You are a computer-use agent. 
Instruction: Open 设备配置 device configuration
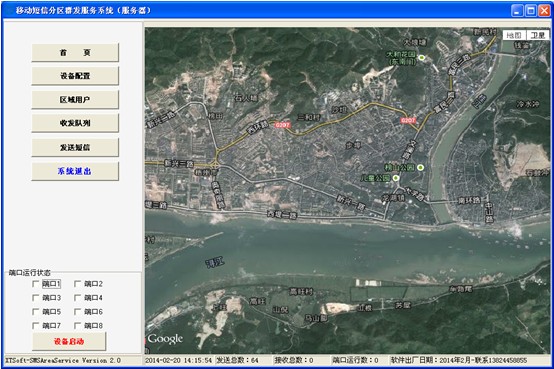click(x=75, y=76)
